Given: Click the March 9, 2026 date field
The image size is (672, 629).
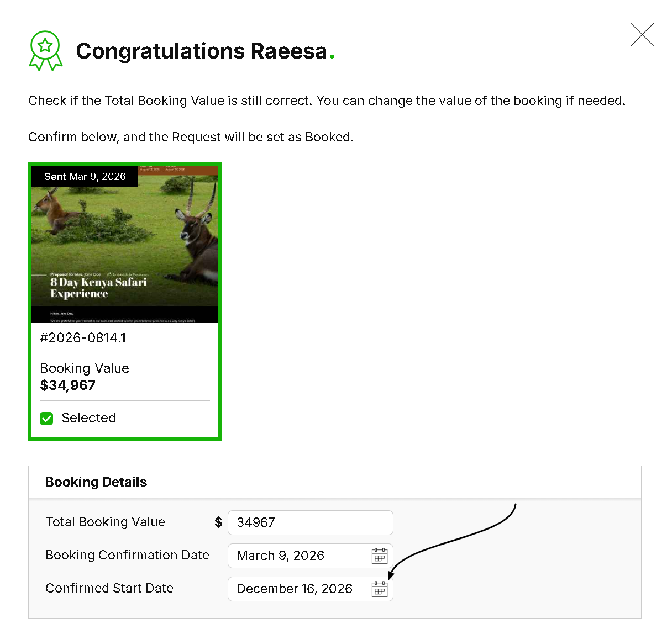Looking at the screenshot, I should point(298,556).
